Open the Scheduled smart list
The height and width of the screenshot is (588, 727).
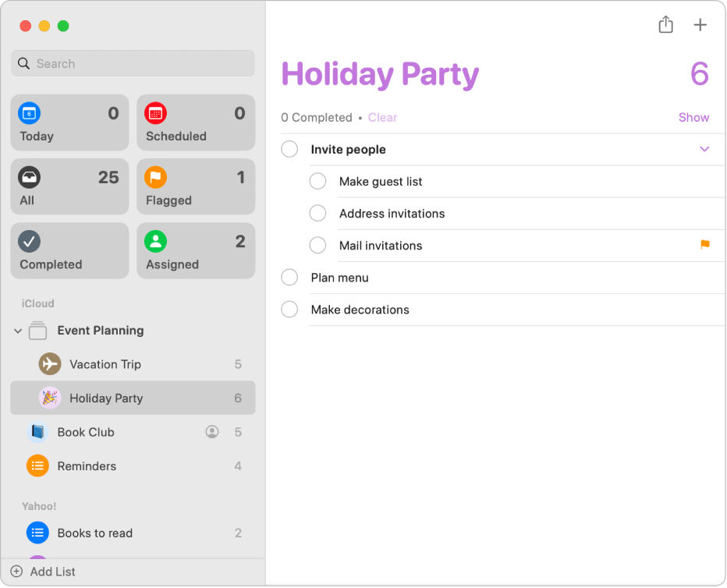coord(196,123)
